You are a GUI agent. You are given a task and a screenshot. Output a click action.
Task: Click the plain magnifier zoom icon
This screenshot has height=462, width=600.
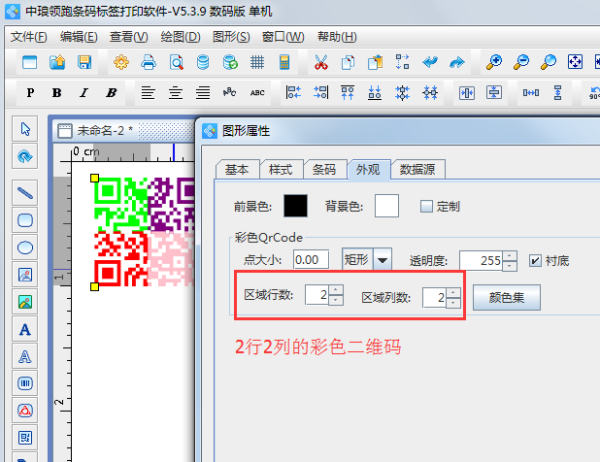tap(548, 62)
